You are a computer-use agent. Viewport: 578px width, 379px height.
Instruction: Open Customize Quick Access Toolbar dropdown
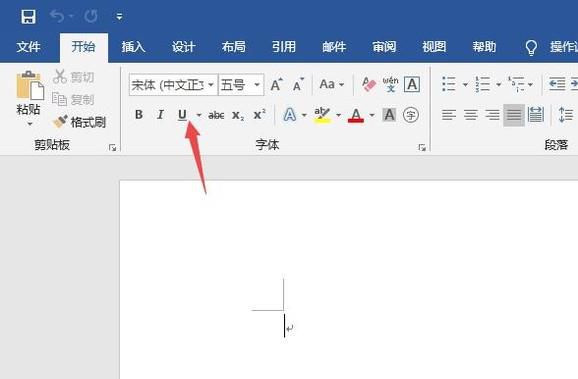point(119,17)
